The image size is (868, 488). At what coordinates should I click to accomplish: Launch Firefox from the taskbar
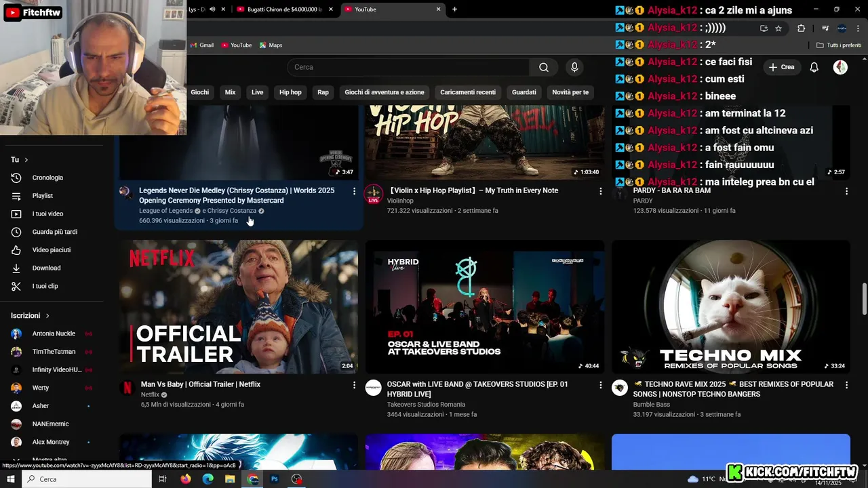pos(186,479)
